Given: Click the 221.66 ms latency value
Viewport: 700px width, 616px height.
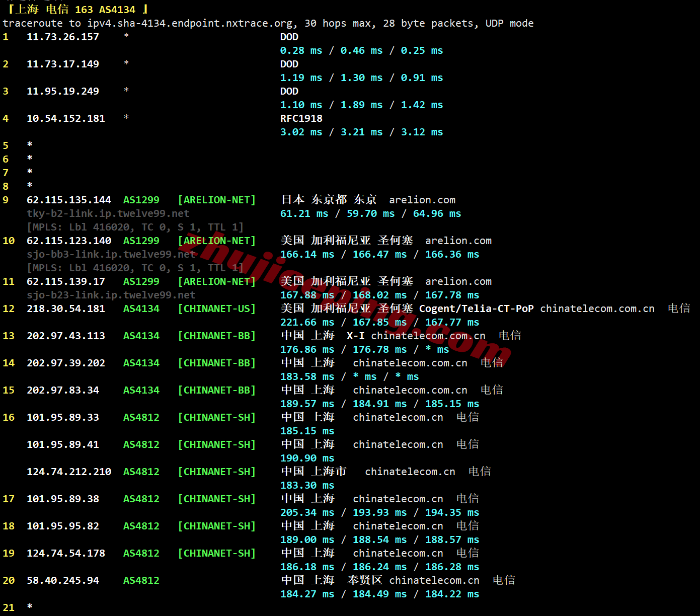Looking at the screenshot, I should (x=307, y=322).
